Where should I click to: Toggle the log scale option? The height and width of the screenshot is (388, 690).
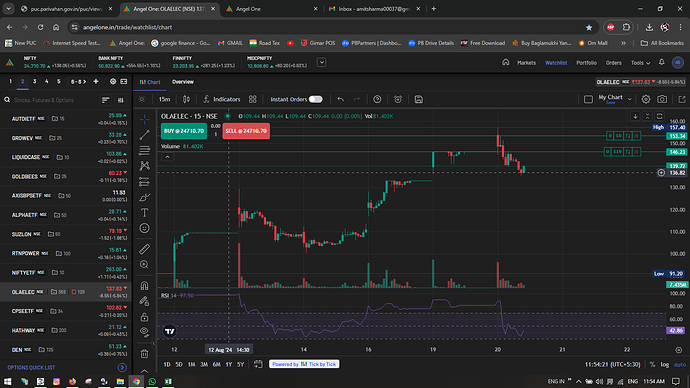(x=664, y=364)
